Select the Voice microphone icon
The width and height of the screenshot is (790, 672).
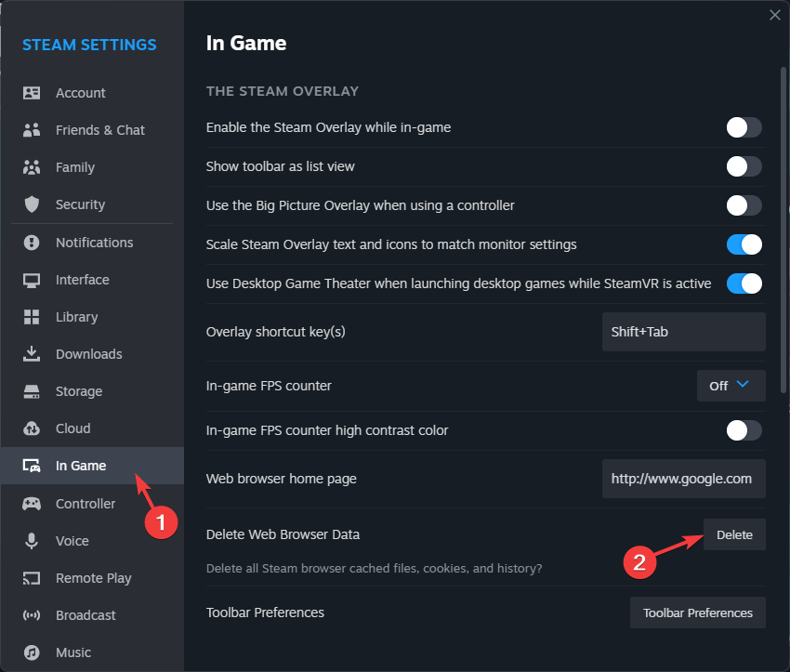tap(32, 541)
